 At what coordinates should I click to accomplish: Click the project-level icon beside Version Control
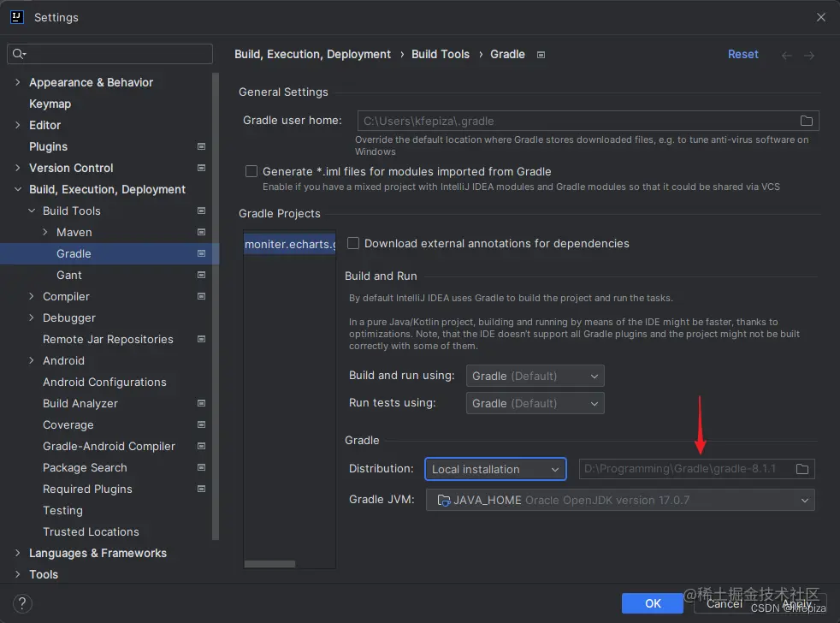tap(201, 168)
